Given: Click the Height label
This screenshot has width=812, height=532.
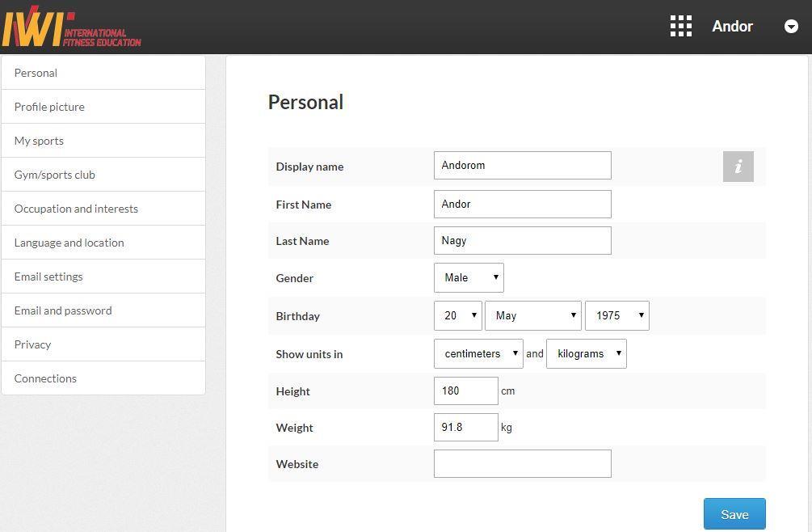Looking at the screenshot, I should point(292,391).
